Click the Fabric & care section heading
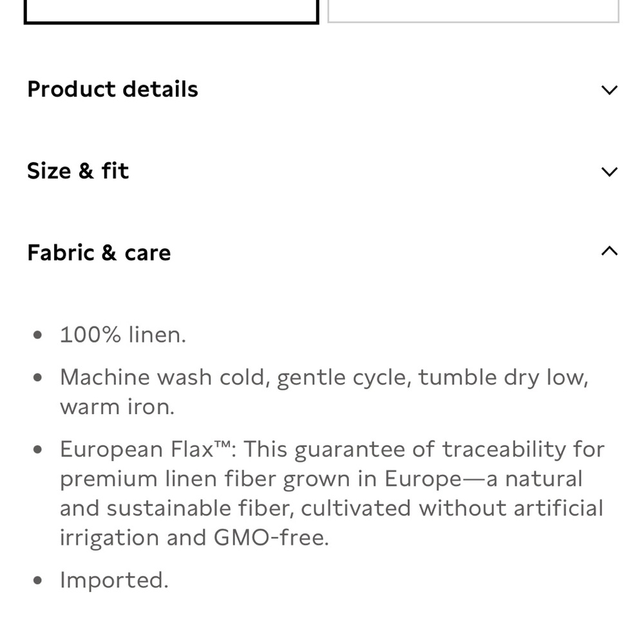The width and height of the screenshot is (644, 644). pyautogui.click(x=99, y=252)
